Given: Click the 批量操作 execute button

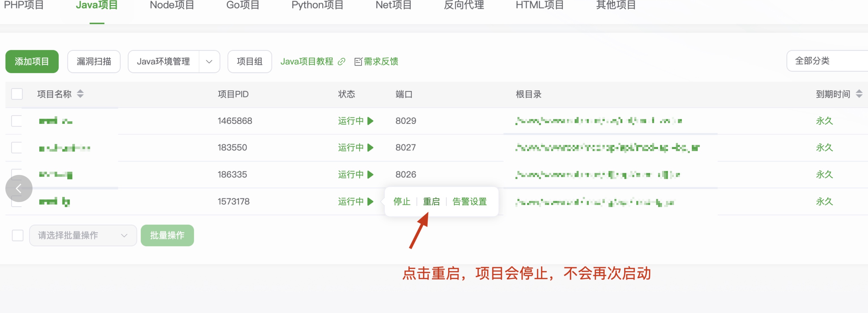Looking at the screenshot, I should pos(167,235).
